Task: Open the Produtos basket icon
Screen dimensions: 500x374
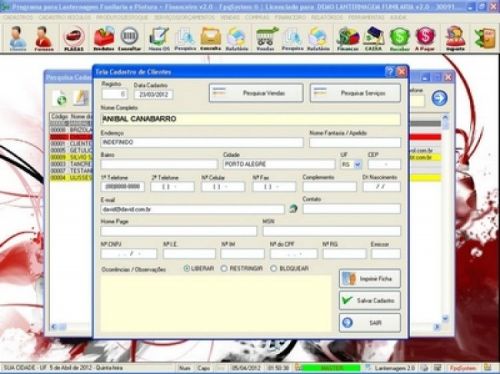Action: pyautogui.click(x=104, y=38)
